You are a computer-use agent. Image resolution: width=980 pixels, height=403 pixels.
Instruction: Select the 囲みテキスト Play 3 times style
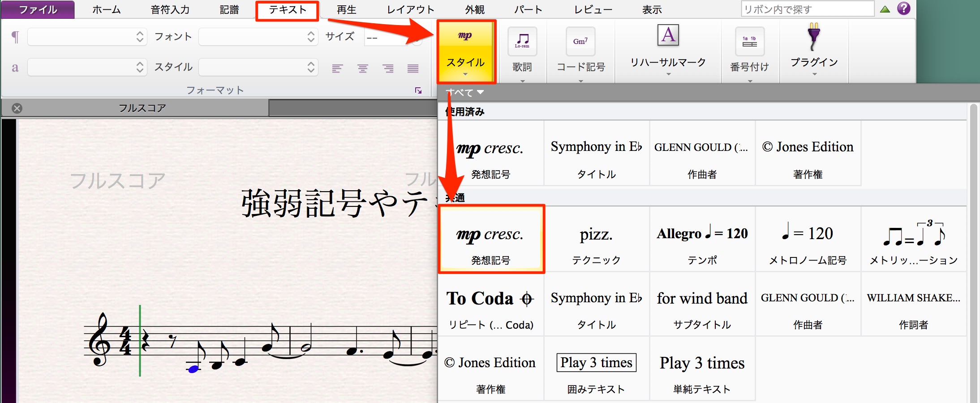[597, 369]
